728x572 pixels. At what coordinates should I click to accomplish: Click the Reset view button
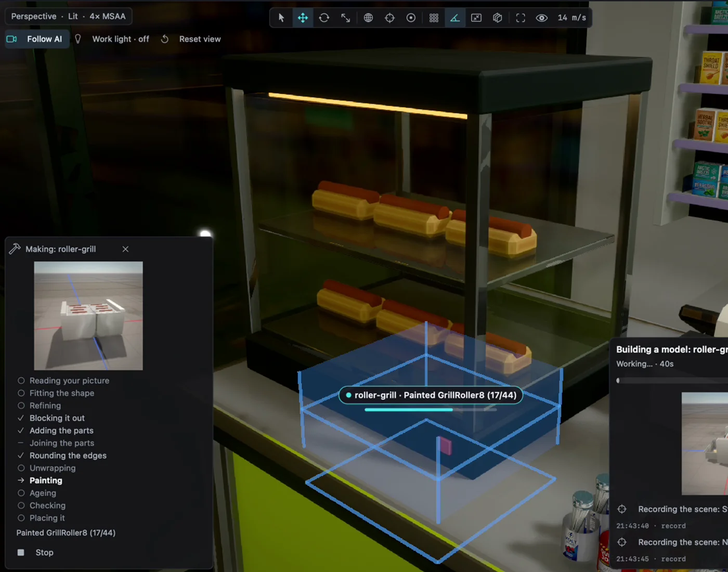200,39
